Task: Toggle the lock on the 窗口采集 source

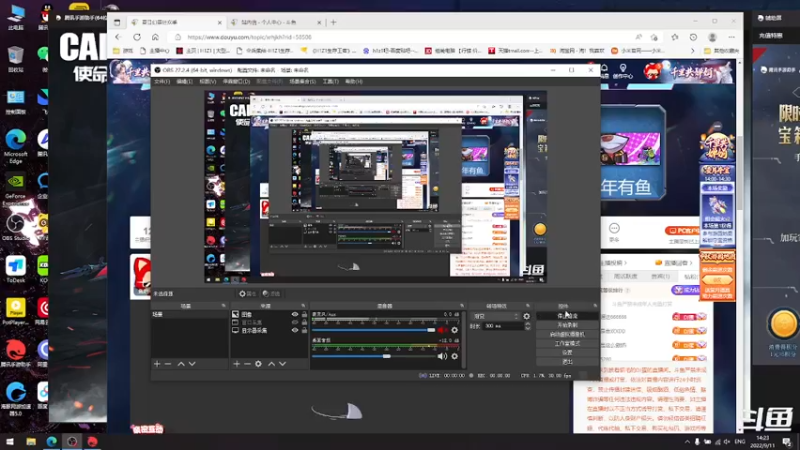Action: click(304, 322)
